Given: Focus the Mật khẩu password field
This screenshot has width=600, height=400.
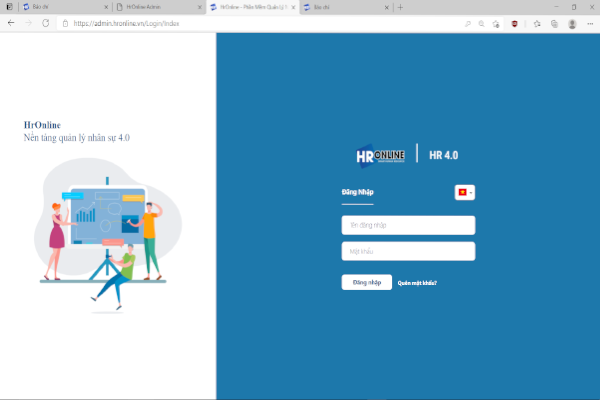Looking at the screenshot, I should coord(408,251).
